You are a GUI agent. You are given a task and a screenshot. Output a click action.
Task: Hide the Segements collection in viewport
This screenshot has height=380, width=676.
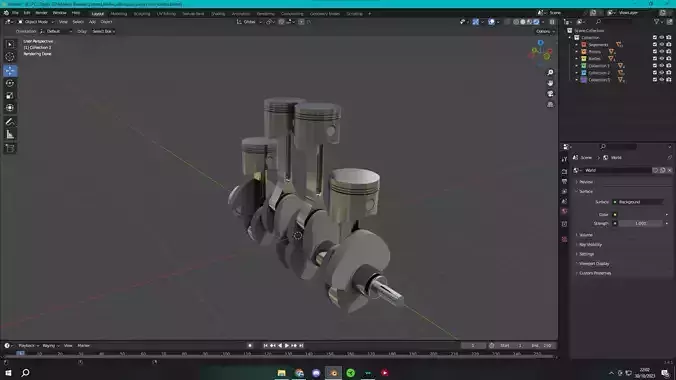[x=662, y=44]
